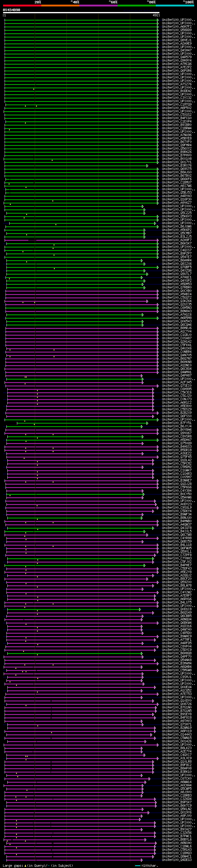Select hit label UniRef100_A7MCQ6
The width and height of the screenshot is (197, 868).
coord(177,64)
